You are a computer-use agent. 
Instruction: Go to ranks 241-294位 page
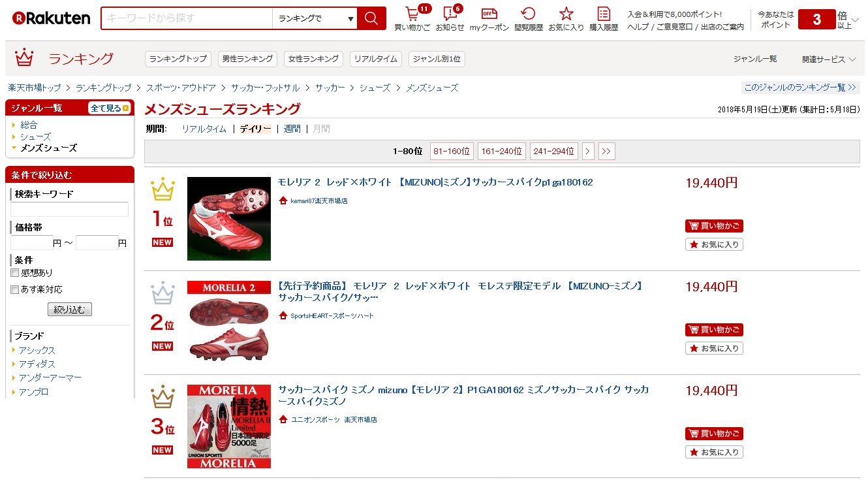[x=554, y=152]
